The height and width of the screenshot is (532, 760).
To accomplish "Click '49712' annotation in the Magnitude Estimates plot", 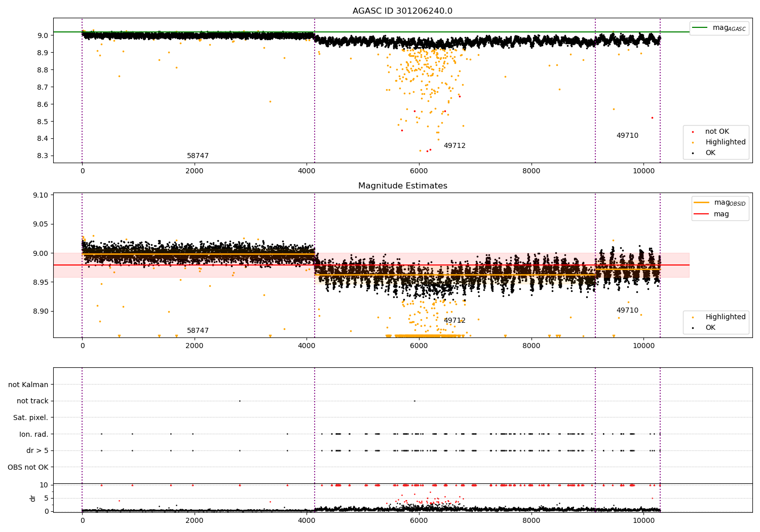I will (454, 321).
